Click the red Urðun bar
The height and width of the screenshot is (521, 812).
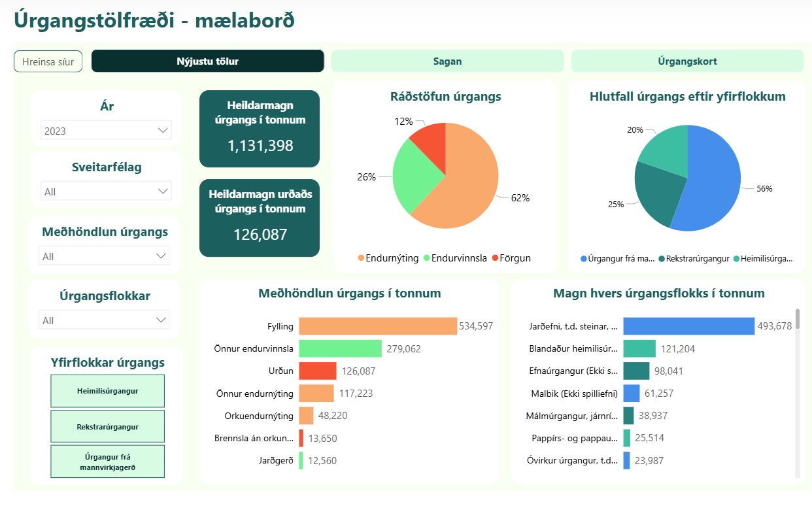[317, 371]
